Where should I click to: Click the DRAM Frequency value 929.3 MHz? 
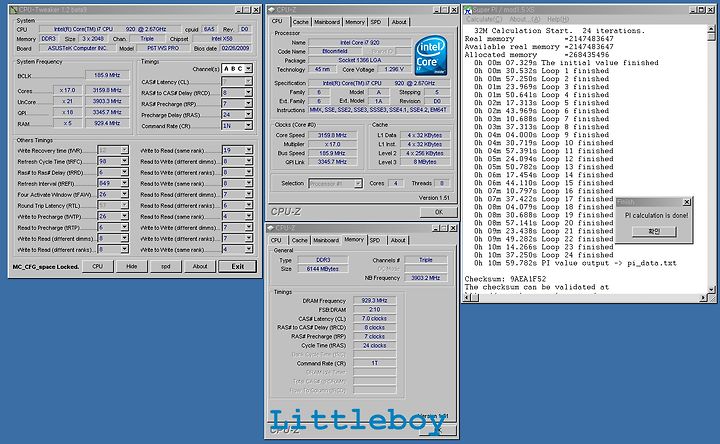tap(374, 301)
